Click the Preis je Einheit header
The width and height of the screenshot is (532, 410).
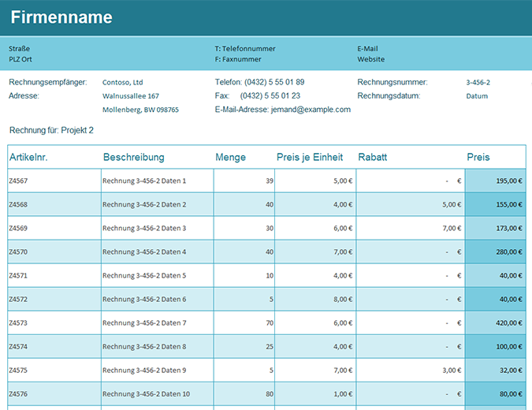coord(310,157)
